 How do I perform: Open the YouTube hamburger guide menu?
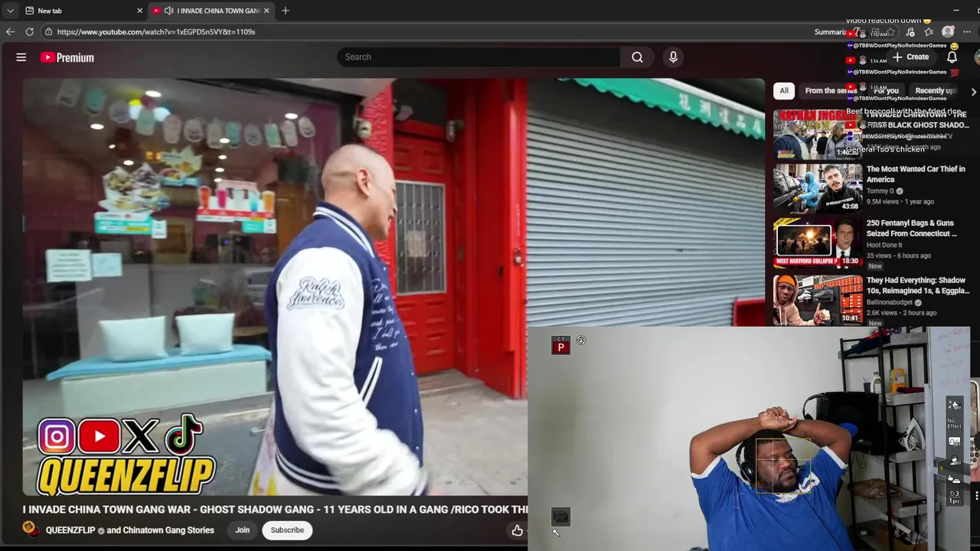[x=21, y=57]
